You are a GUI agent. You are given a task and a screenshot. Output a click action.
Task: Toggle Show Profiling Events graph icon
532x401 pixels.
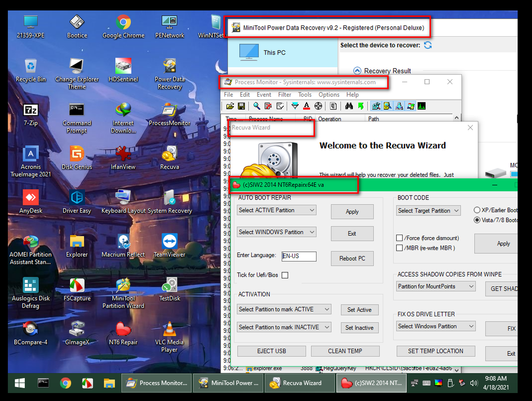pos(422,106)
